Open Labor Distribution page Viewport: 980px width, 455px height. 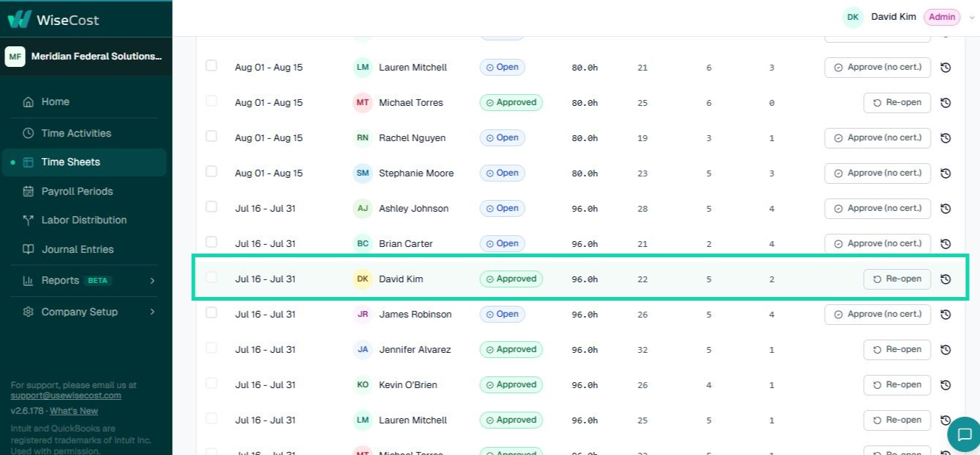coord(85,220)
